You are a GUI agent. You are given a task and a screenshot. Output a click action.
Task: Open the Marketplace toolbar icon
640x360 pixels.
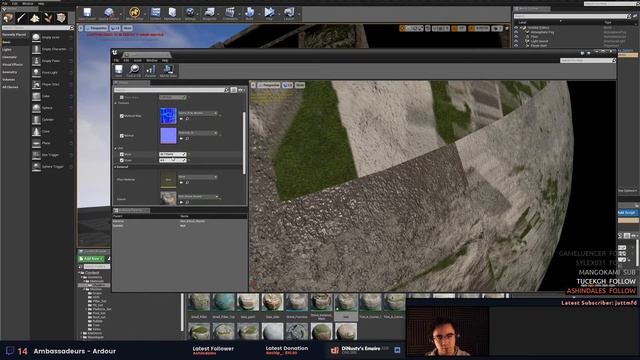click(172, 13)
